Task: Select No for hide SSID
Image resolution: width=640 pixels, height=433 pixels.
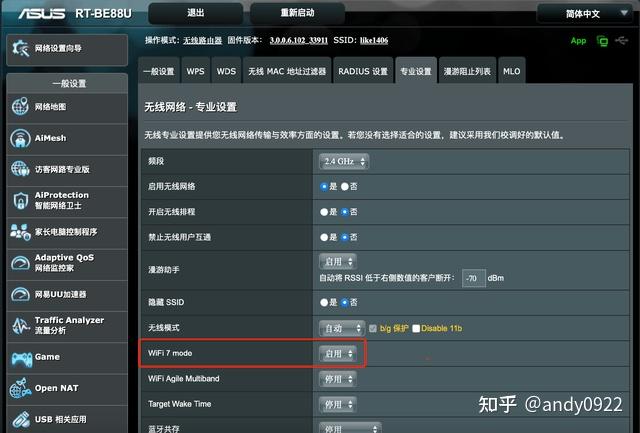Action: pos(345,302)
